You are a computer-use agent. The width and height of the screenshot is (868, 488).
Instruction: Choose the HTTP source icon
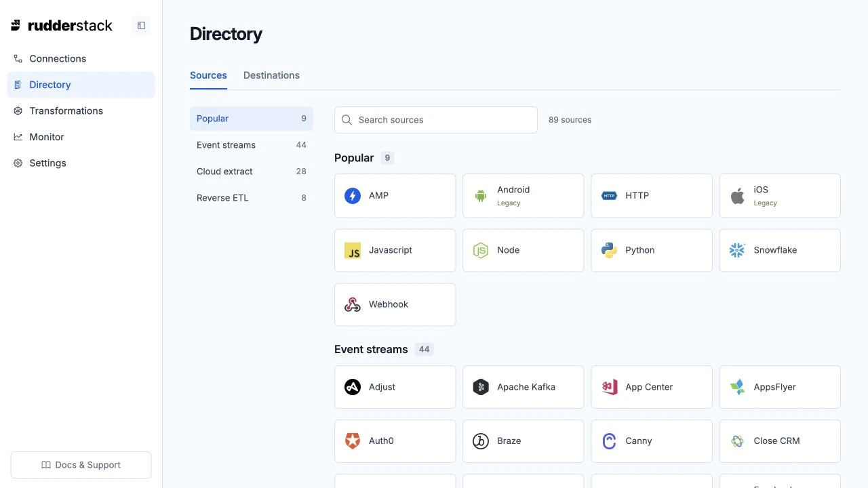[x=609, y=196]
